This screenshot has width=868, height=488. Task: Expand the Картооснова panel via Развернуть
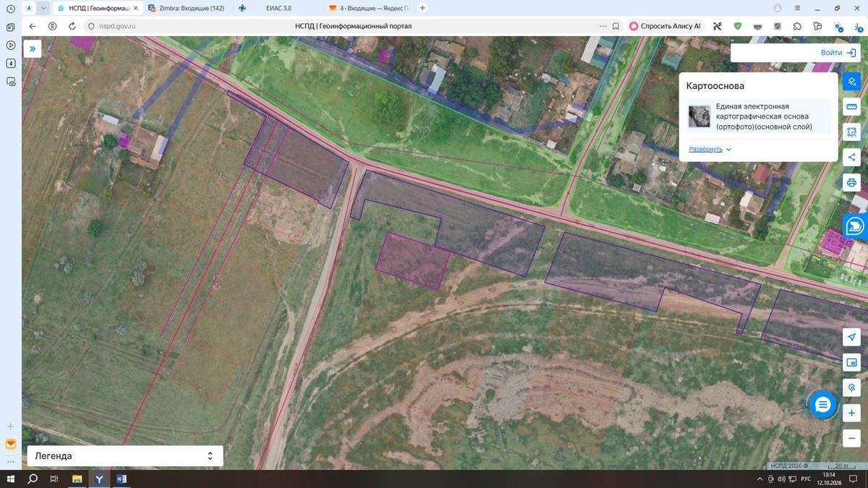710,150
